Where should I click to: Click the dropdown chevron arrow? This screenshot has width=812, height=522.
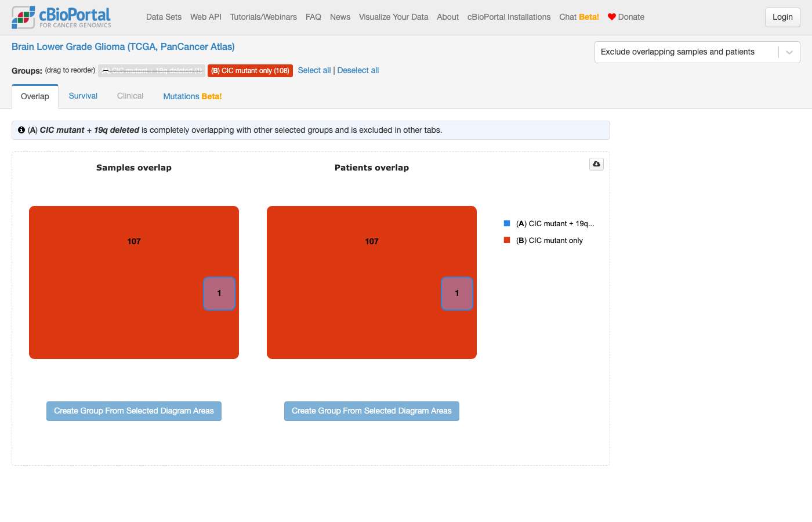[789, 52]
